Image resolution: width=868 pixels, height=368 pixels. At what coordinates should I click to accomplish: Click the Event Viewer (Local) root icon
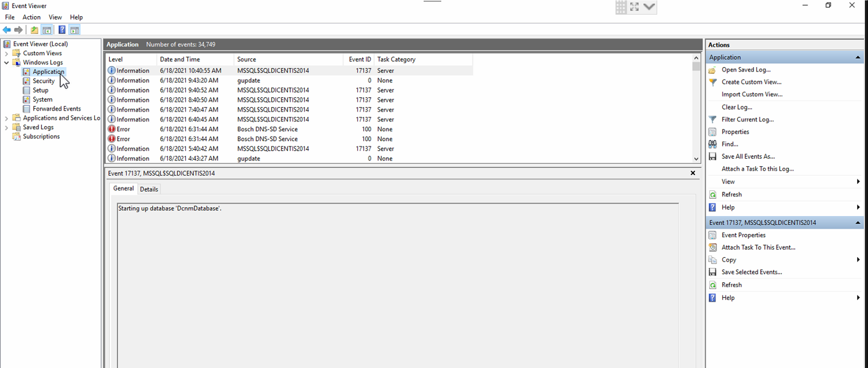click(x=7, y=44)
